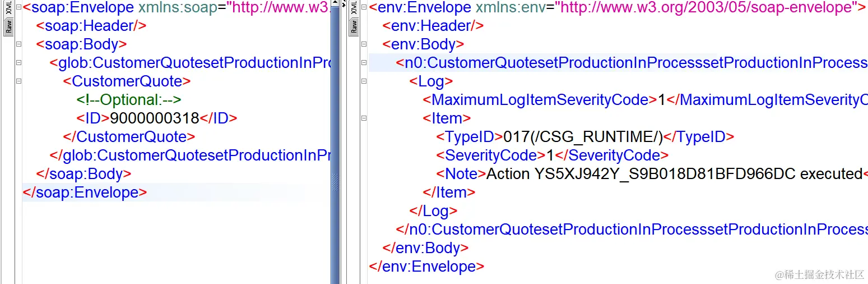The image size is (868, 284).
Task: Click the closing /n0:CustomerQuoteset tag in response
Action: [x=632, y=230]
